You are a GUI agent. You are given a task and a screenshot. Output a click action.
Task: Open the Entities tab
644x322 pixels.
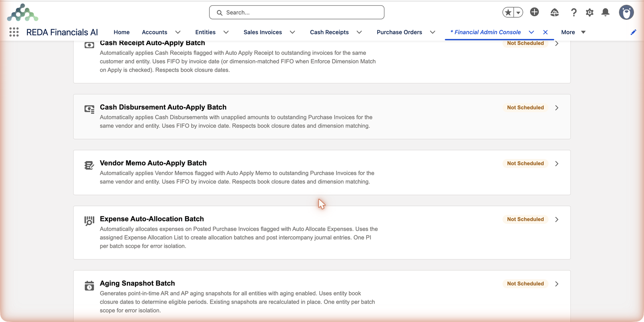click(205, 32)
